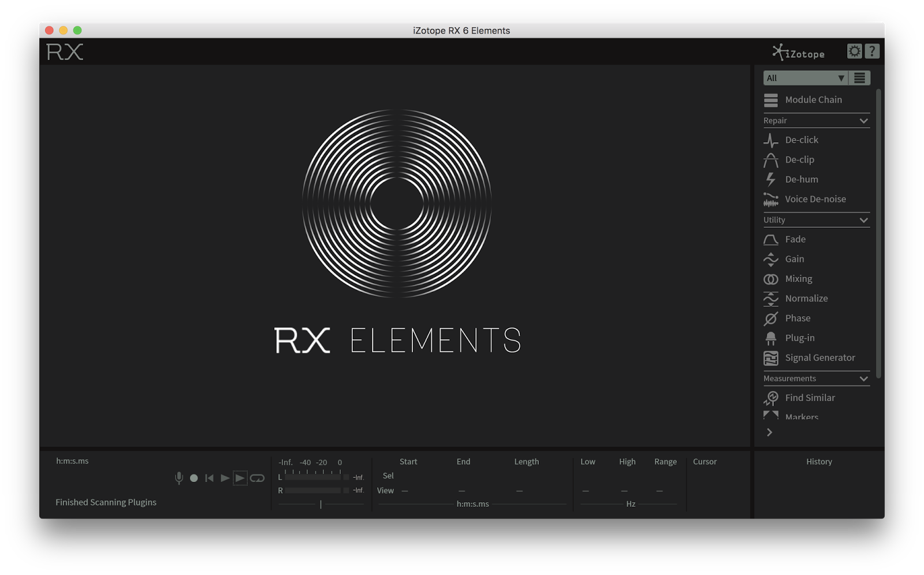The width and height of the screenshot is (924, 575).
Task: Select the De-clip module icon
Action: 770,160
